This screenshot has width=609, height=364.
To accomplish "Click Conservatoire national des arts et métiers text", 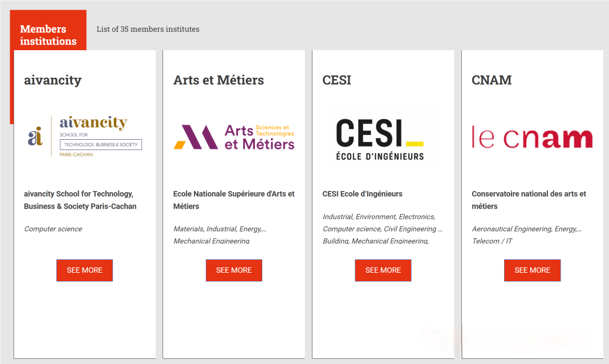I will [528, 200].
